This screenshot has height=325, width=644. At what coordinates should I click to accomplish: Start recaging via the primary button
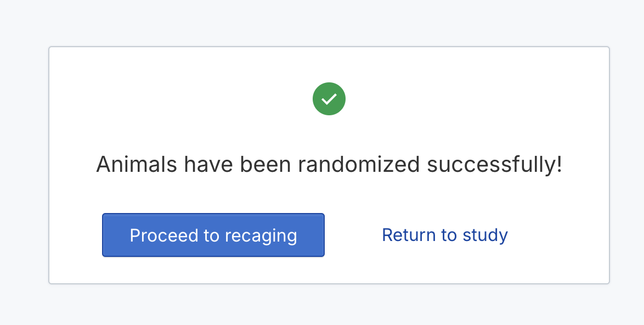point(213,235)
